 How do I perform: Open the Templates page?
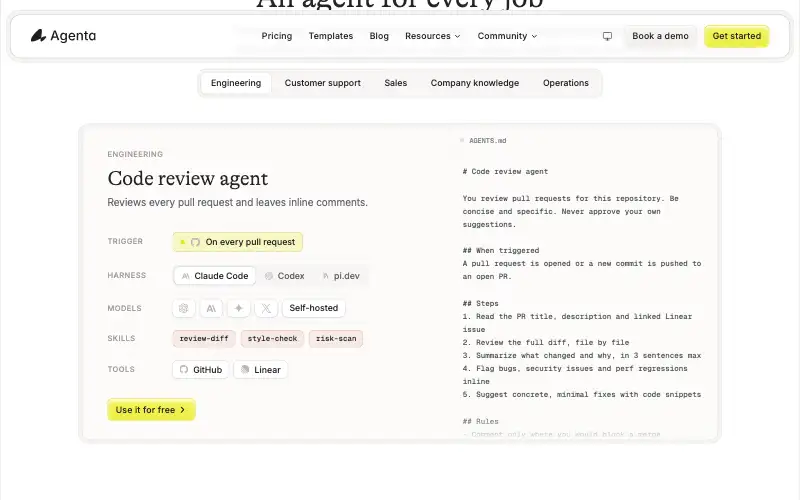331,36
